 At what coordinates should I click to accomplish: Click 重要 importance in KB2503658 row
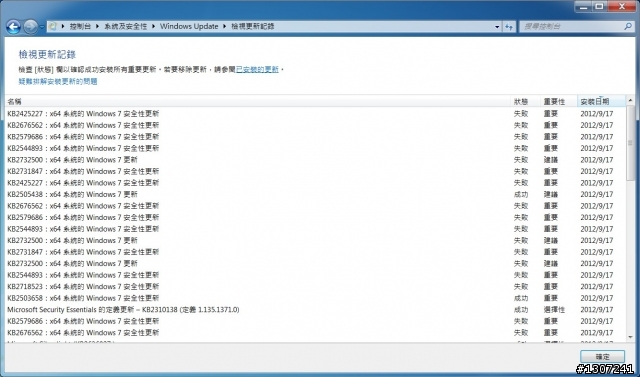(551, 298)
